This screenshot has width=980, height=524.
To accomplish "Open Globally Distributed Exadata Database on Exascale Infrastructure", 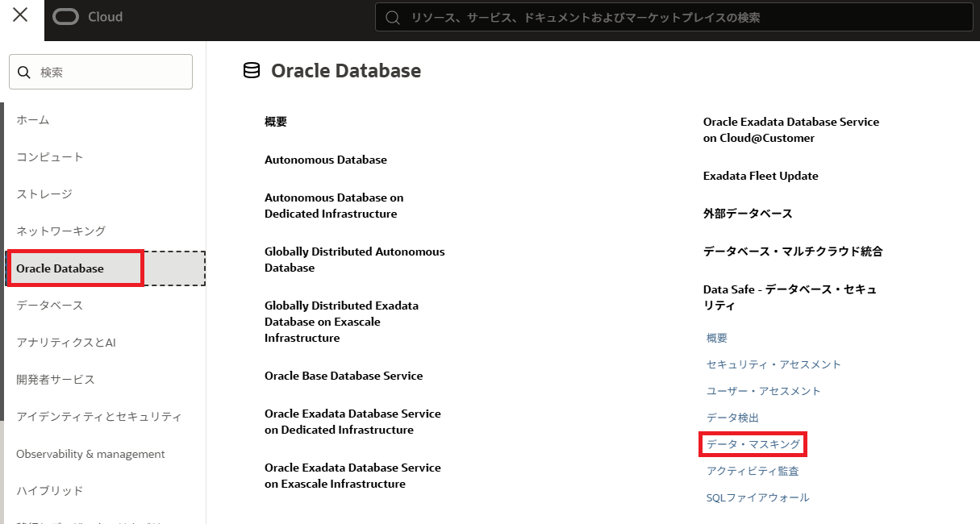I will pyautogui.click(x=341, y=322).
